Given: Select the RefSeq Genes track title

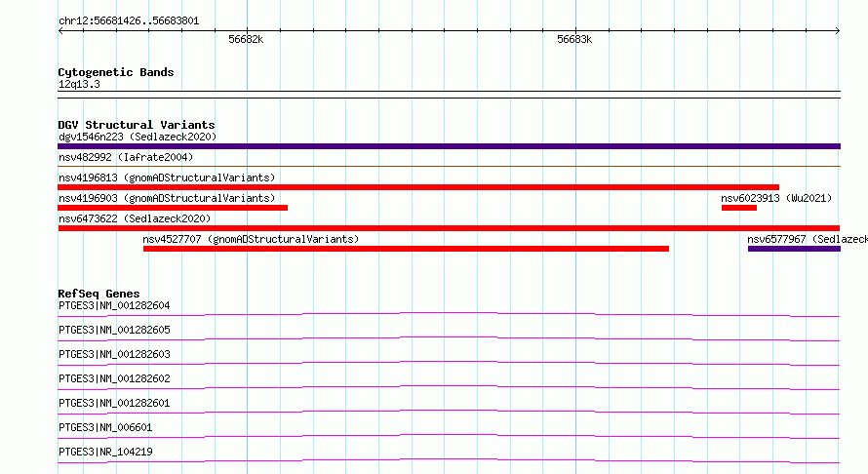Looking at the screenshot, I should pyautogui.click(x=99, y=294).
